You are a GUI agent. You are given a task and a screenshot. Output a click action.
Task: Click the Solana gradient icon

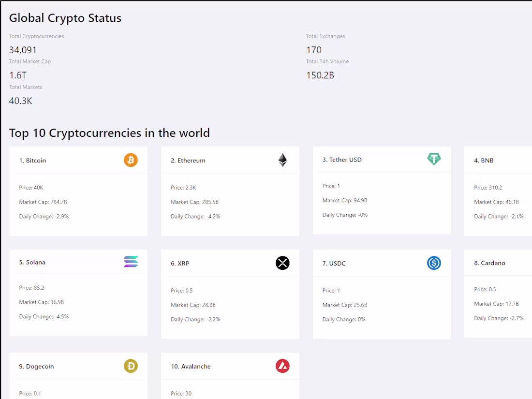tap(131, 262)
